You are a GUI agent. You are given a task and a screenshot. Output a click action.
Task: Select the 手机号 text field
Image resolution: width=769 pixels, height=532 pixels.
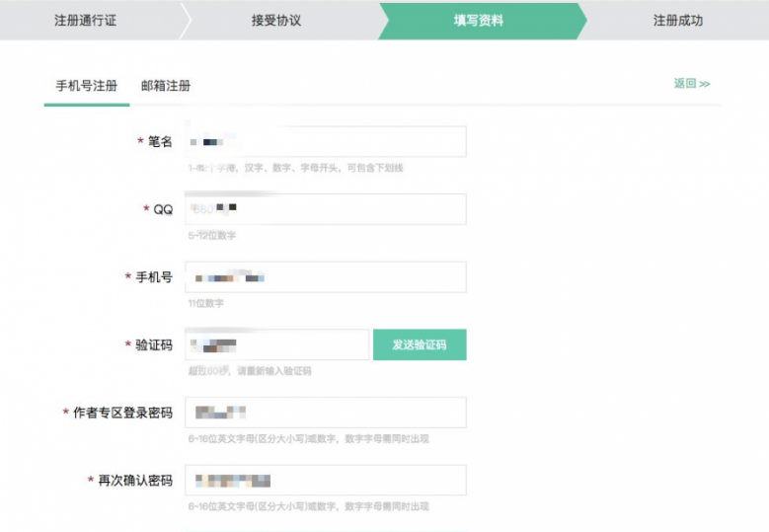326,277
